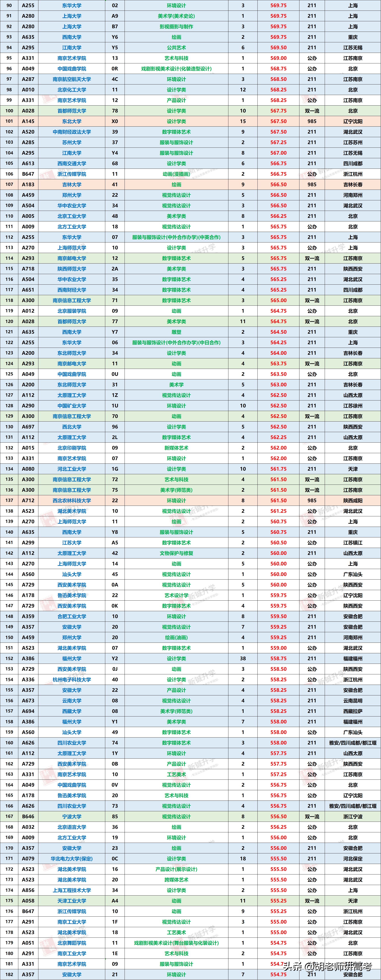Viewport: 381px width, 980px height.
Task: Select the 雕塑 major cell
Action: (176, 332)
